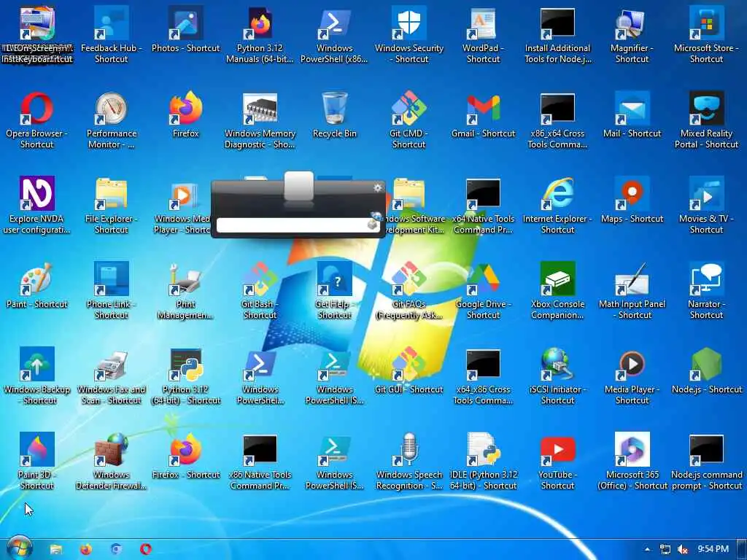
Task: Click the muted volume icon in tray
Action: pyautogui.click(x=682, y=549)
